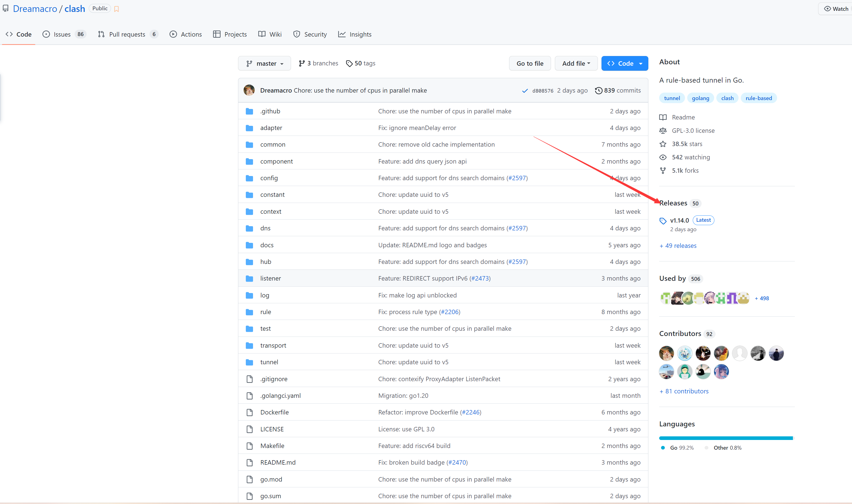The height and width of the screenshot is (504, 852).
Task: Click the GPL license scale icon
Action: [x=663, y=130]
